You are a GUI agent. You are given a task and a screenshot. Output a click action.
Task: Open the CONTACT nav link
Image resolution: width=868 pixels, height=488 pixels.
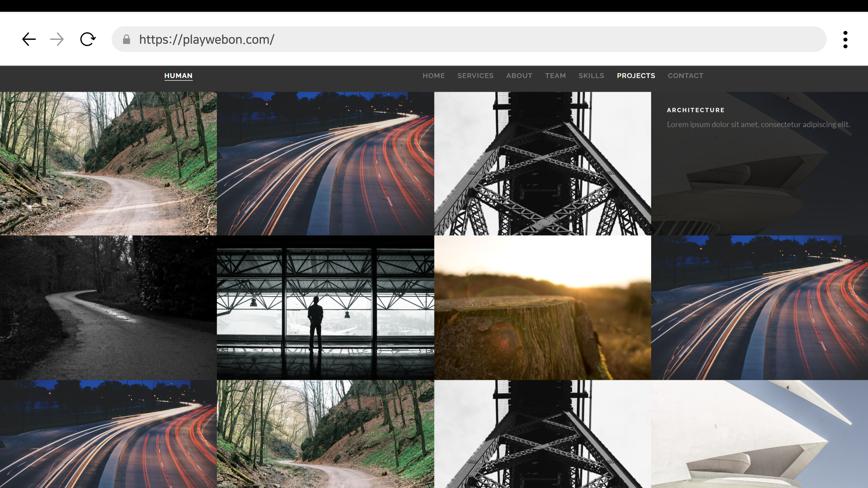tap(685, 76)
